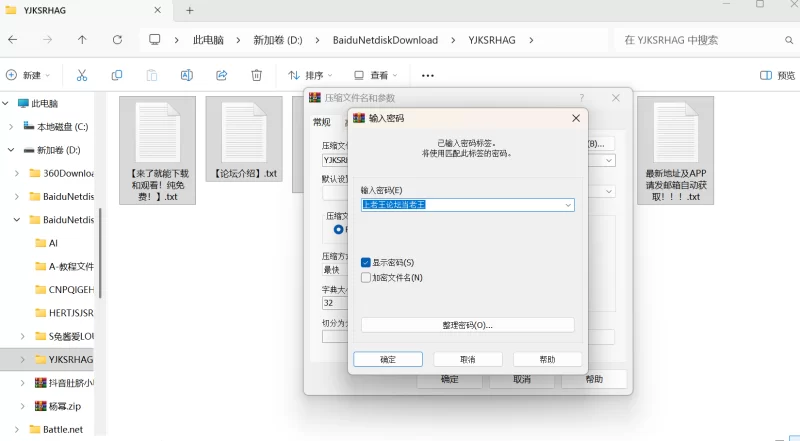800x441 pixels.
Task: Collapse the 此电脑 tree node
Action: [x=6, y=104]
